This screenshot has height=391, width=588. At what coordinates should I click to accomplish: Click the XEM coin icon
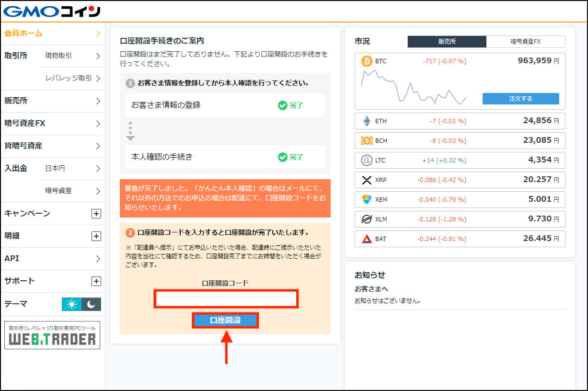[367, 199]
